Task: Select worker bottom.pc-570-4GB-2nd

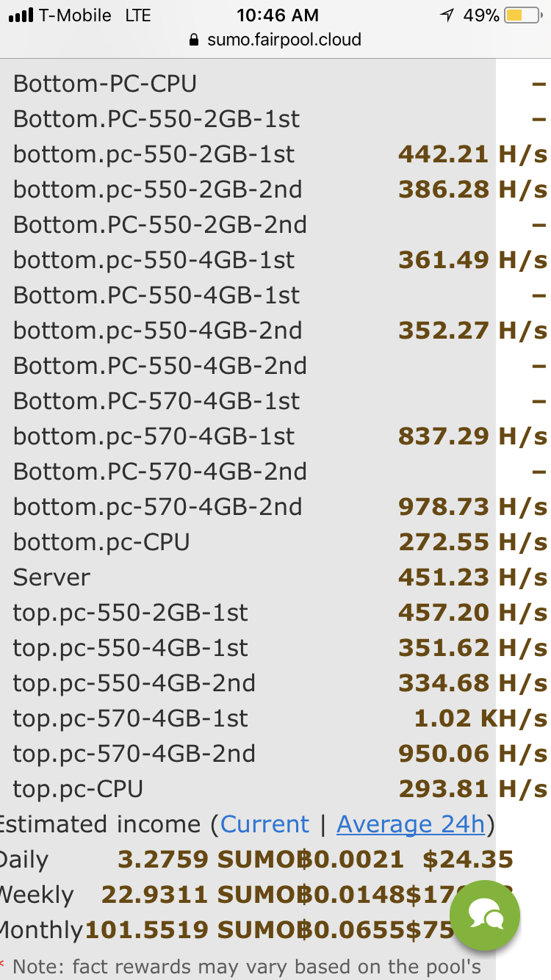Action: point(157,507)
